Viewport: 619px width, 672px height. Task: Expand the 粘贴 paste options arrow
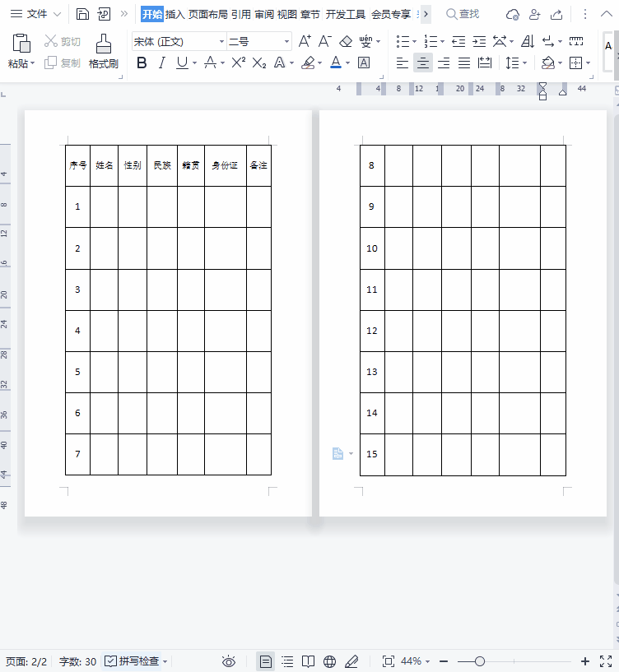tap(33, 63)
